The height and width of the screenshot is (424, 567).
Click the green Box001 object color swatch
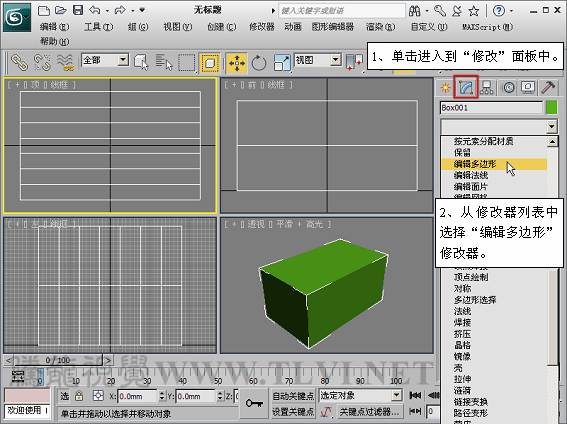coord(551,108)
